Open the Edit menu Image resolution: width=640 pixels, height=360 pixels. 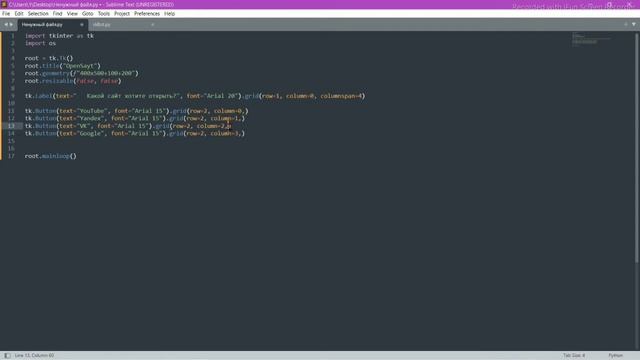point(19,13)
